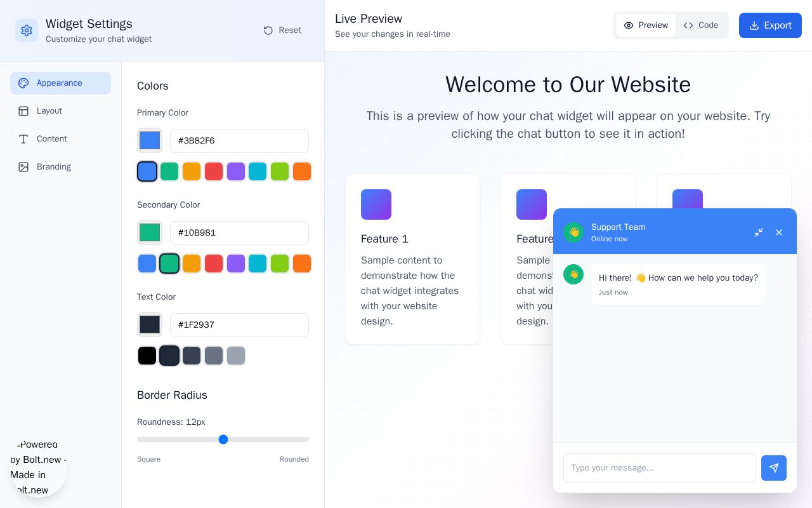Minimize the Support Team chat window
This screenshot has height=508, width=812.
click(x=759, y=232)
